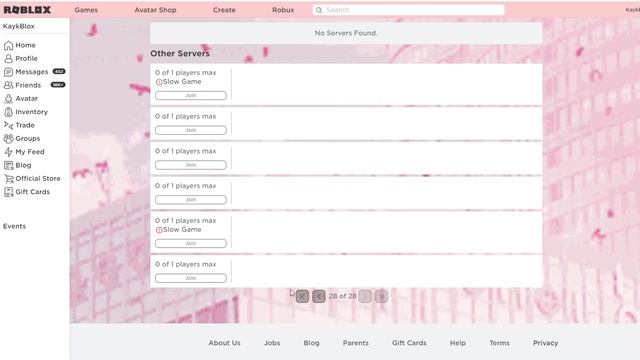Click the KaykBlox username in sidebar
640x360 pixels.
tap(19, 26)
